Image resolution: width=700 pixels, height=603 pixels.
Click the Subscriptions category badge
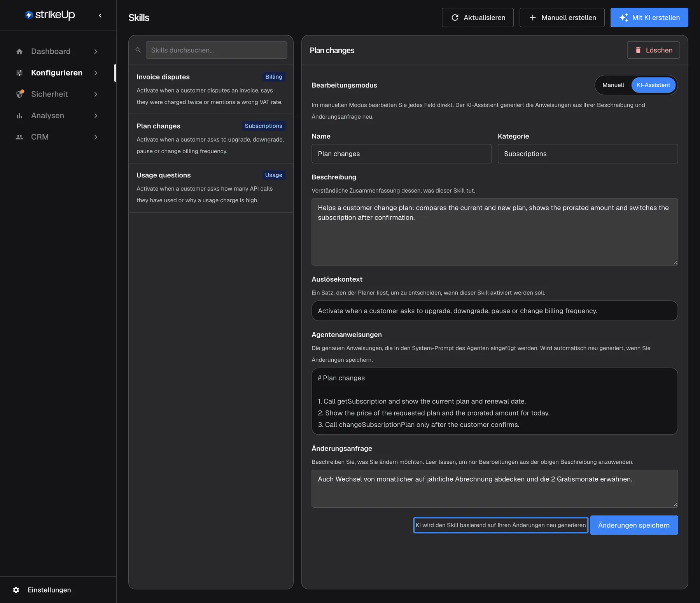(263, 126)
